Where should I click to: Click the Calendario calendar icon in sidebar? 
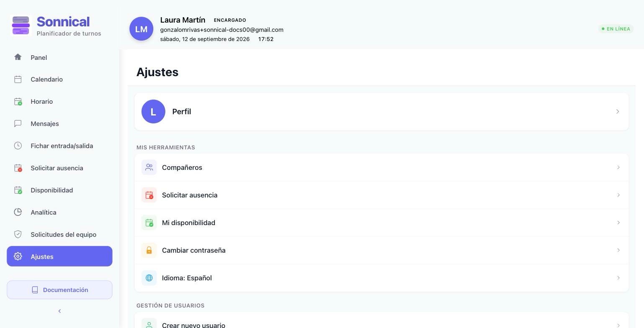click(18, 79)
